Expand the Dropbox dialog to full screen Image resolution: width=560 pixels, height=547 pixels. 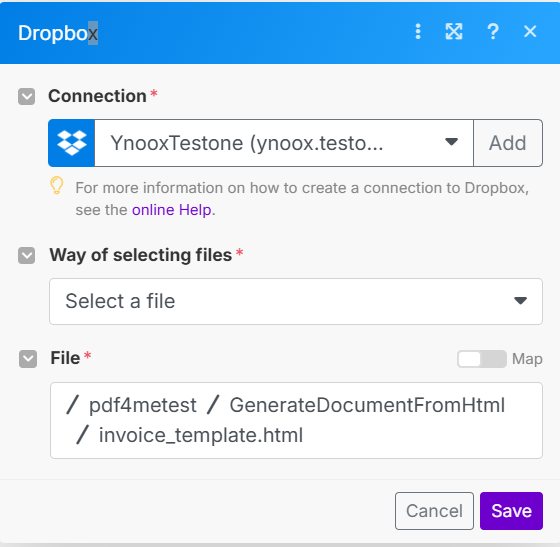coord(454,32)
